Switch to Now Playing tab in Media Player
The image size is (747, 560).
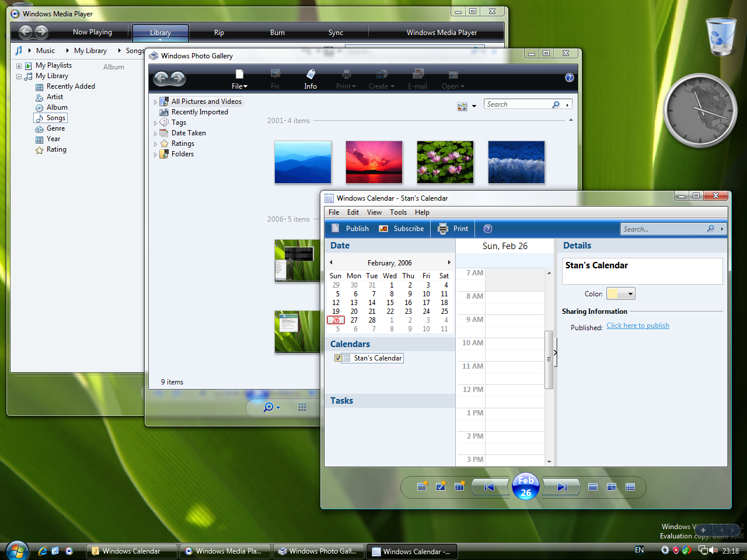click(92, 32)
